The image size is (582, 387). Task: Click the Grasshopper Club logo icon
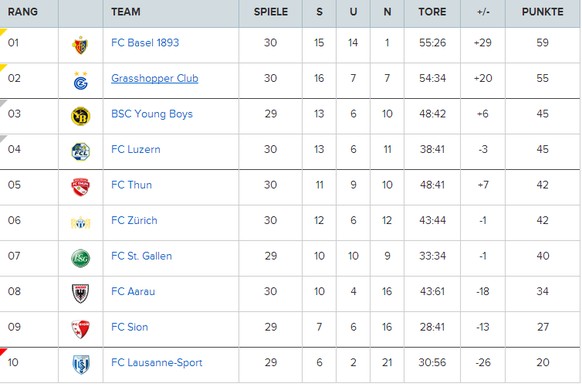(80, 81)
